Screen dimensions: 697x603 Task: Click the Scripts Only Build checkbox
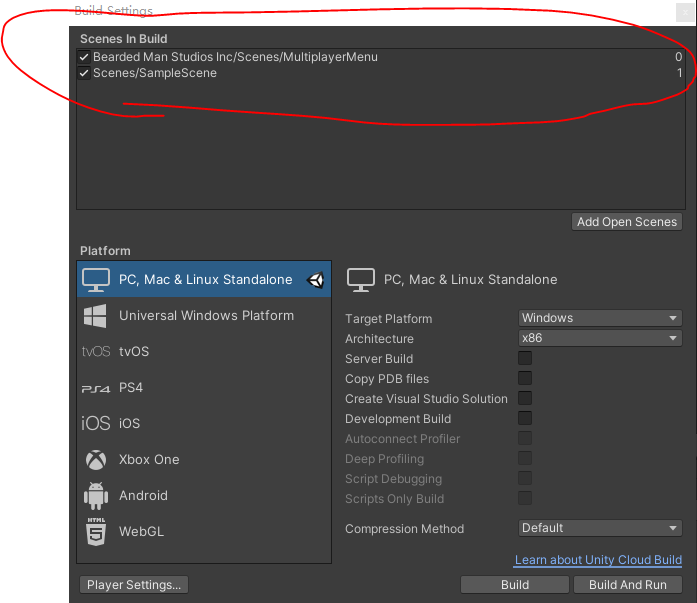point(525,498)
